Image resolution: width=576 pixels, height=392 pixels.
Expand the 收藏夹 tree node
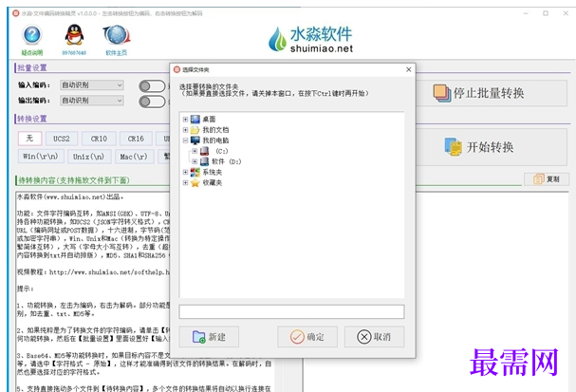click(x=185, y=182)
